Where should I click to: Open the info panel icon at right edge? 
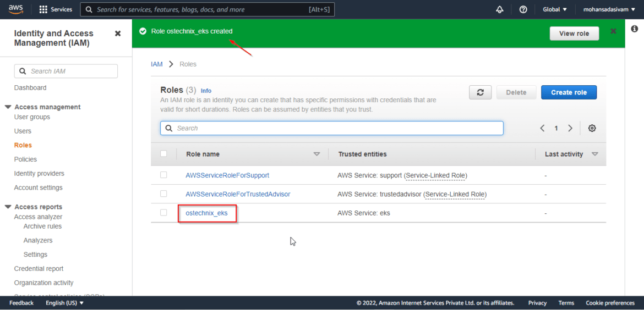pyautogui.click(x=635, y=29)
